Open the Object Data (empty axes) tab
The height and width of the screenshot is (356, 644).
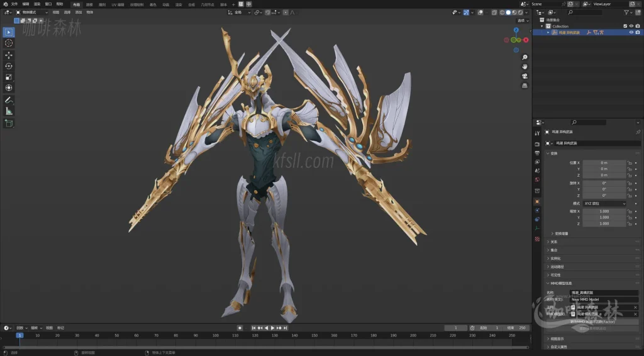click(x=537, y=228)
